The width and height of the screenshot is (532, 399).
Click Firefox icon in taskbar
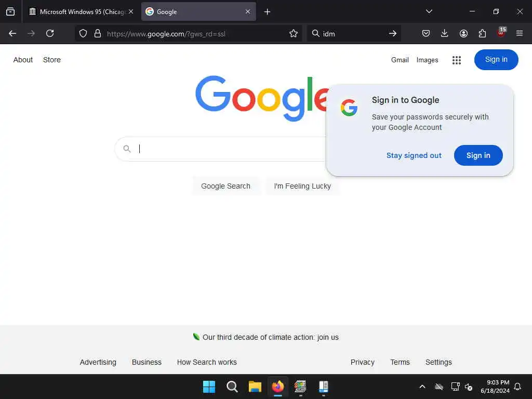(278, 387)
